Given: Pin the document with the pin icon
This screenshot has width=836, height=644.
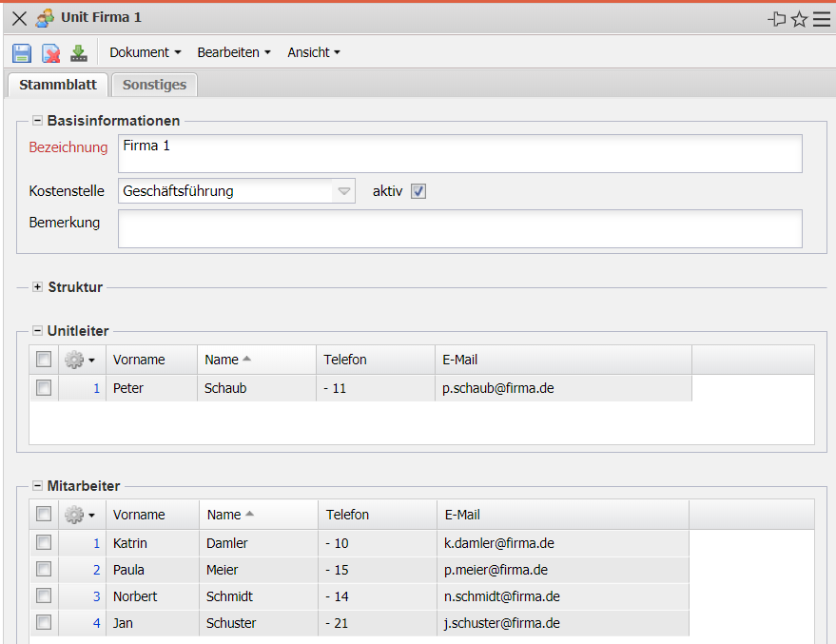Looking at the screenshot, I should pyautogui.click(x=777, y=19).
